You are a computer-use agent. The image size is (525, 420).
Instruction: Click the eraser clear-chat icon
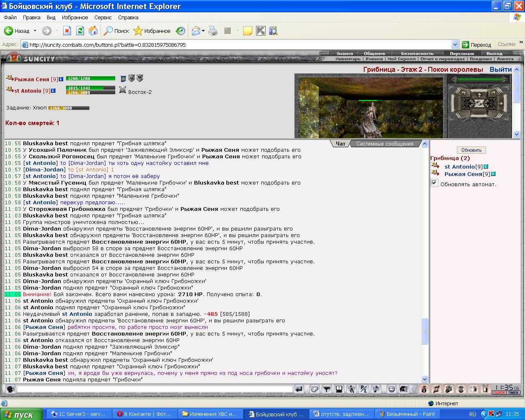click(315, 389)
